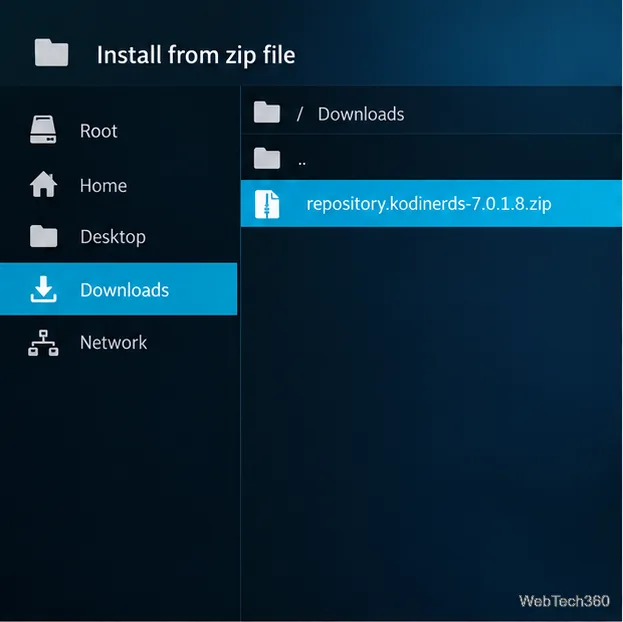
Task: Select Downloads text in sidebar
Action: tap(124, 290)
